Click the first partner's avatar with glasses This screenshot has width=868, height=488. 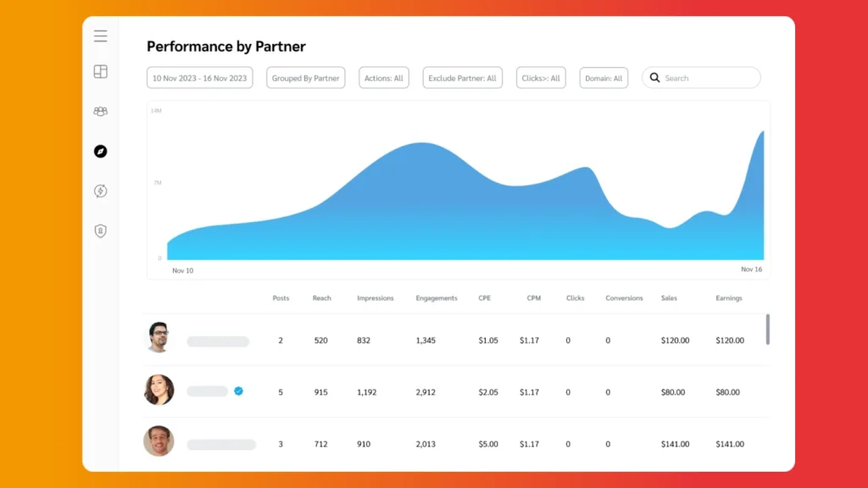159,337
